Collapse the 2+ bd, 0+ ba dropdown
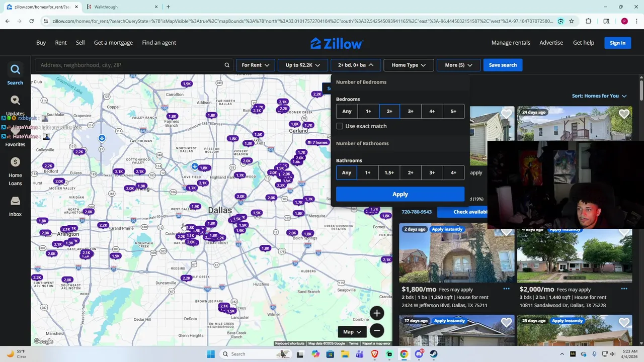Viewport: 644px width, 362px height. point(356,65)
